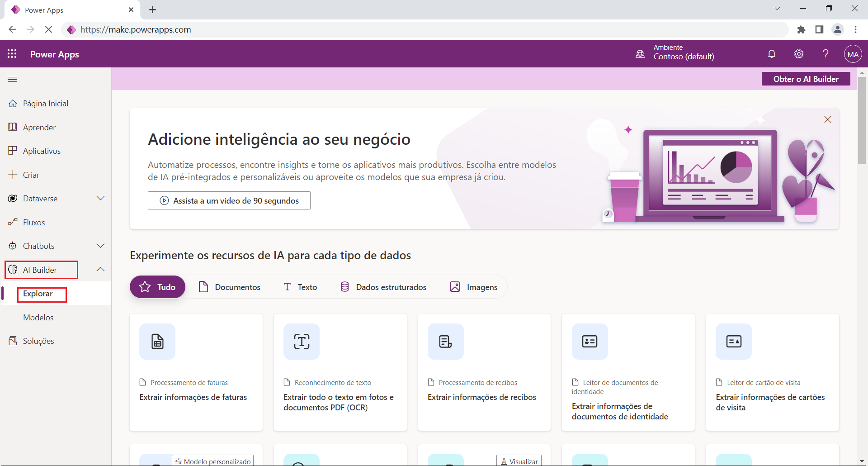Select the Tudo filter tab

[x=157, y=287]
